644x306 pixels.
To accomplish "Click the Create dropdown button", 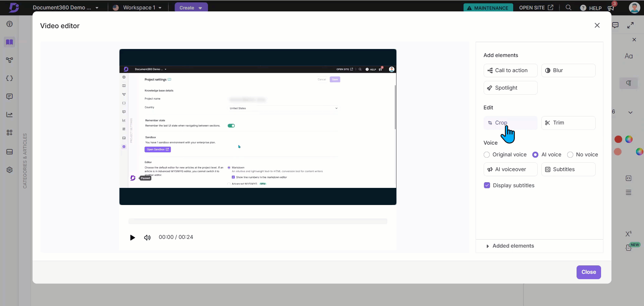I will 191,8.
